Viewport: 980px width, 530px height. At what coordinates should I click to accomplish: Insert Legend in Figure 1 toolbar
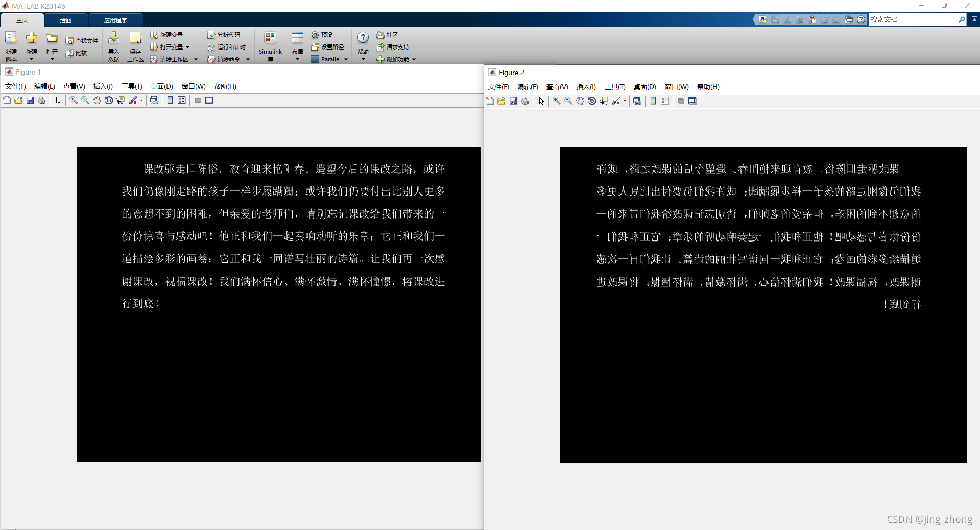click(182, 101)
